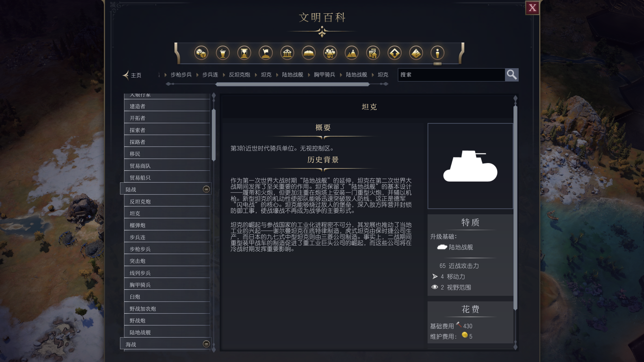Click the 65 近战攻击力 stat
The image size is (644, 362).
(459, 266)
